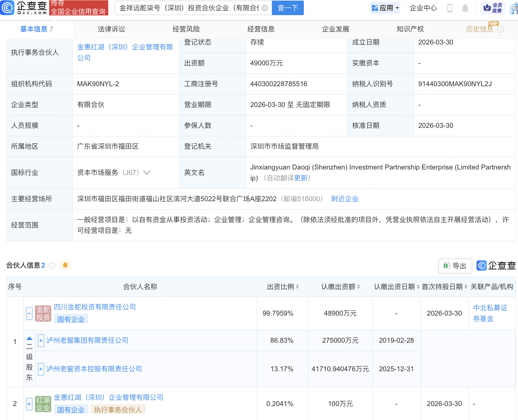The height and width of the screenshot is (420, 518).
Task: Clear the search box with the X
Action: [x=265, y=8]
